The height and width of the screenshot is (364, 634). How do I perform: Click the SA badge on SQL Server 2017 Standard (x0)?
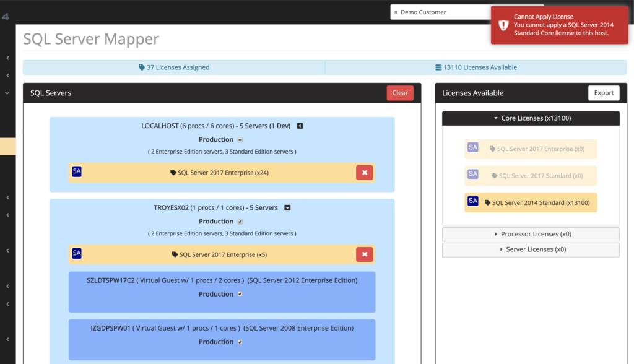(472, 175)
